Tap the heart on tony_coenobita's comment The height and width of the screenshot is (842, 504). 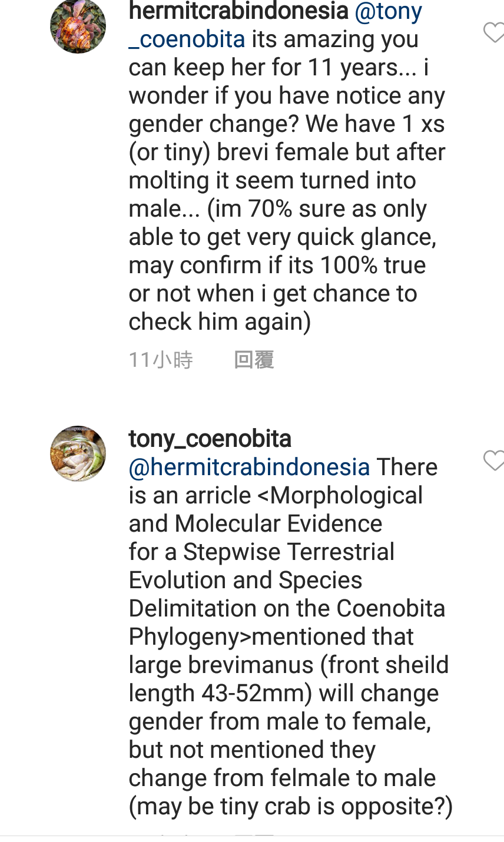click(x=493, y=460)
